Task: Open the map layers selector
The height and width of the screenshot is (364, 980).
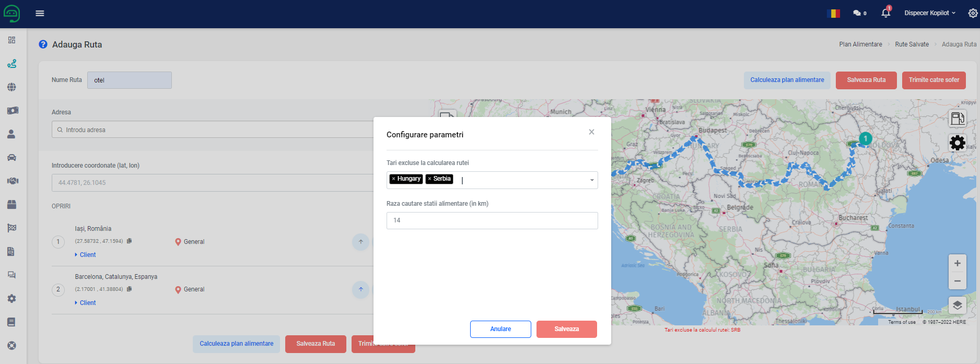Action: click(957, 306)
